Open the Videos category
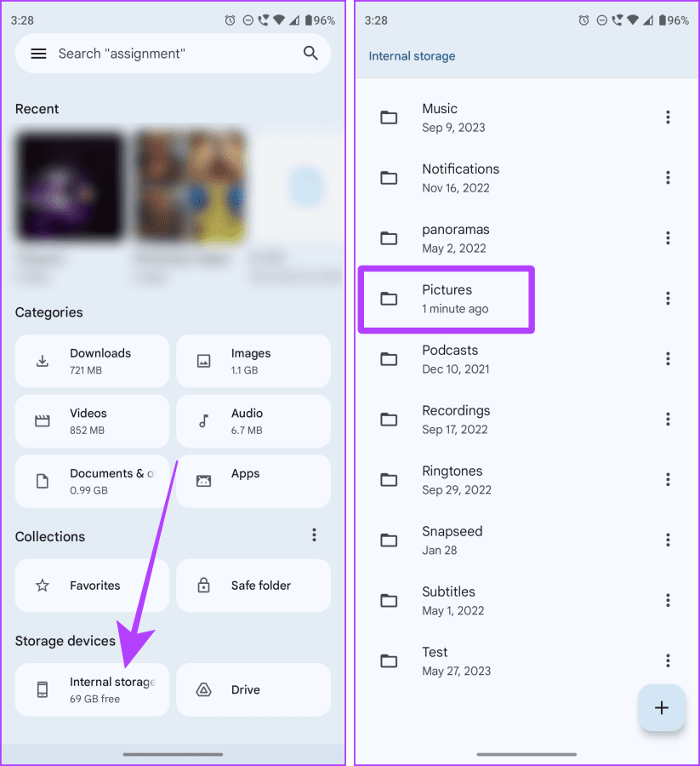 (x=92, y=421)
